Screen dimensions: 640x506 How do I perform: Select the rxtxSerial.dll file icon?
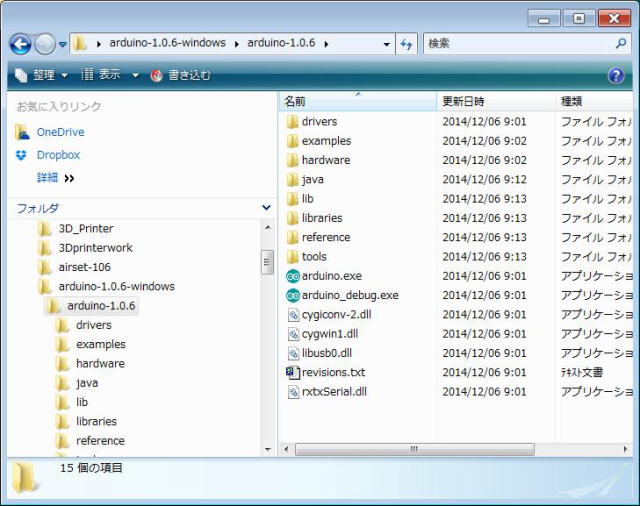click(x=293, y=392)
